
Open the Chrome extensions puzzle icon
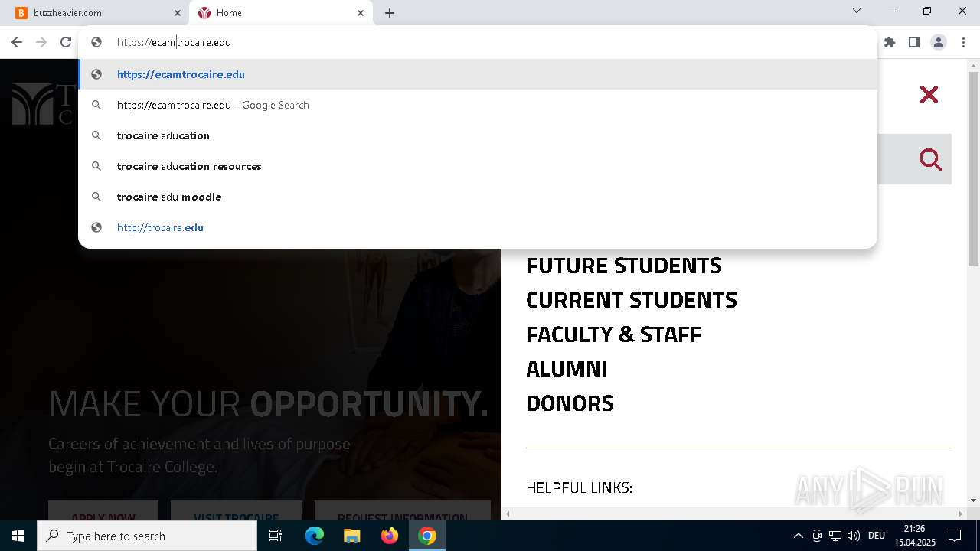click(x=890, y=42)
